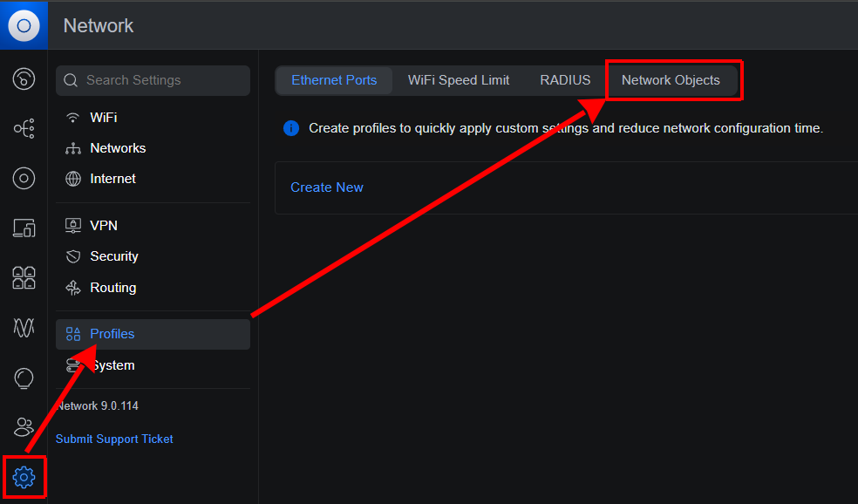Viewport: 858px width, 504px height.
Task: Open the Port Manager icon
Action: click(x=24, y=277)
